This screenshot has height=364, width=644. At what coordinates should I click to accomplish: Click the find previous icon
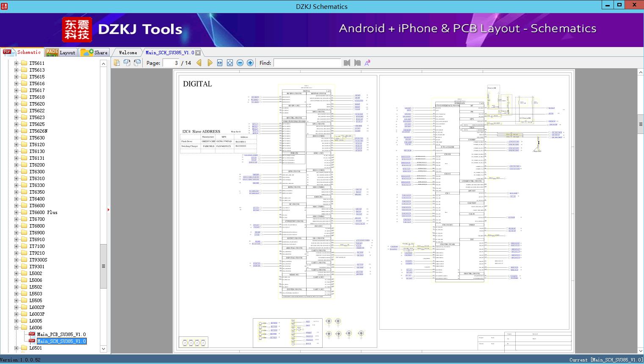pyautogui.click(x=347, y=63)
